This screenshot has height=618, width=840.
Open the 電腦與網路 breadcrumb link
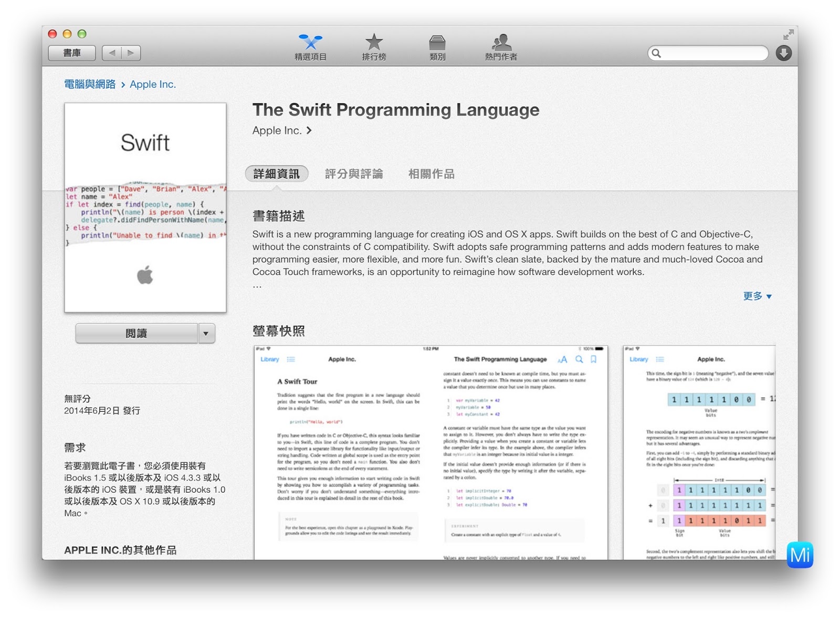click(89, 84)
